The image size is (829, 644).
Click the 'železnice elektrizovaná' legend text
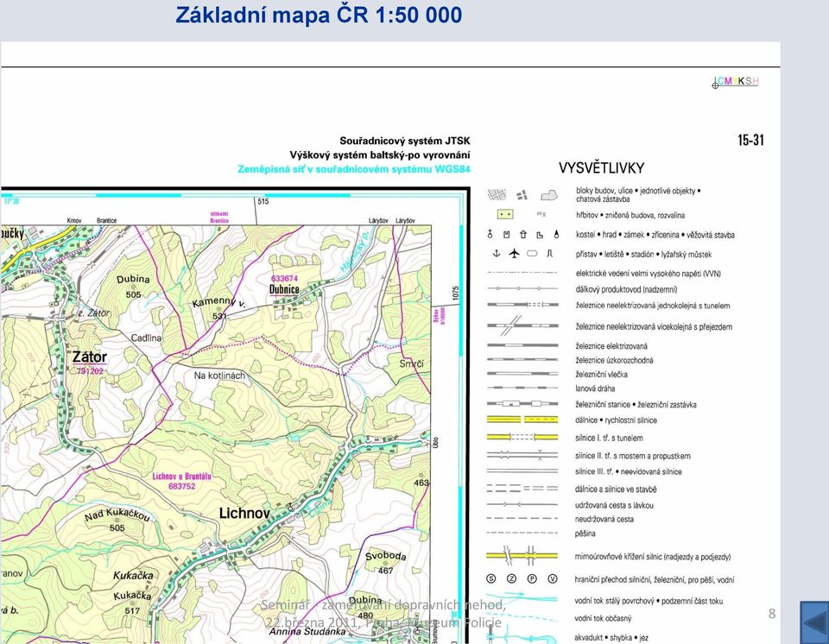pyautogui.click(x=611, y=346)
